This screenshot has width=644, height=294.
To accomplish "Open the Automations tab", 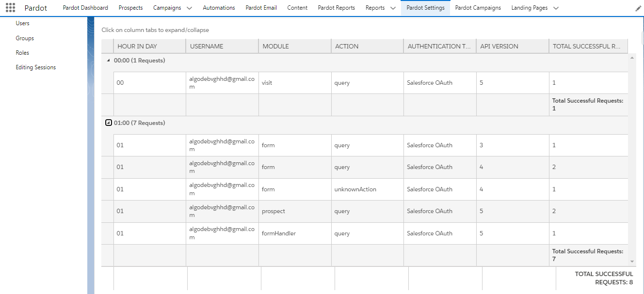I will pyautogui.click(x=219, y=8).
